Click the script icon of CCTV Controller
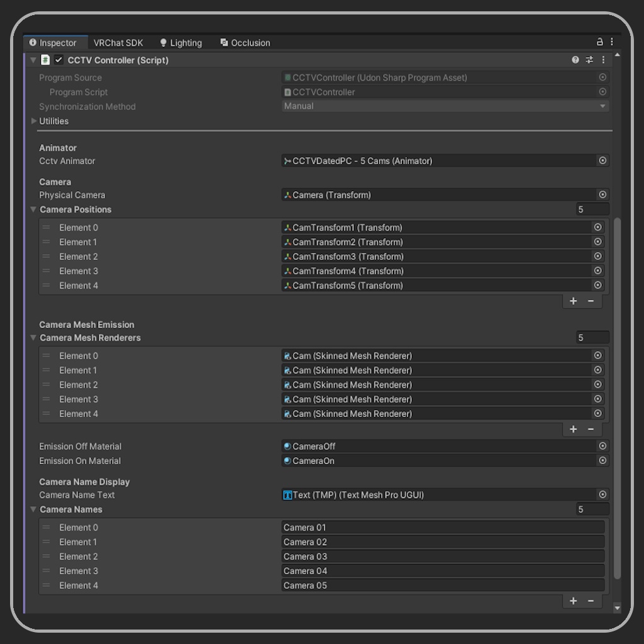Viewport: 644px width, 644px height. (45, 60)
